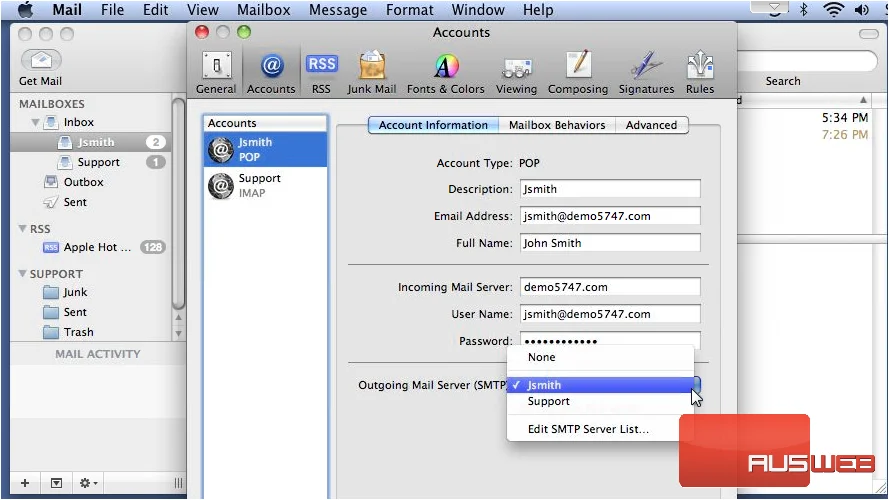The width and height of the screenshot is (889, 500).
Task: Open the General preferences pane
Action: pos(216,73)
